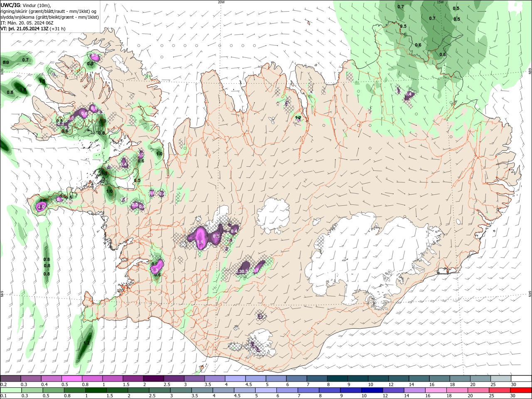Viewport: 532px width, 399px height.
Task: Click the '(+31 h)' forecast offset text
Action: (x=58, y=29)
